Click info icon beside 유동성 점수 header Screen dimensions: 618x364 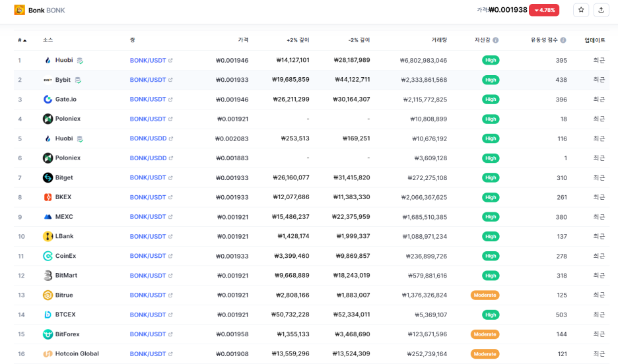563,40
